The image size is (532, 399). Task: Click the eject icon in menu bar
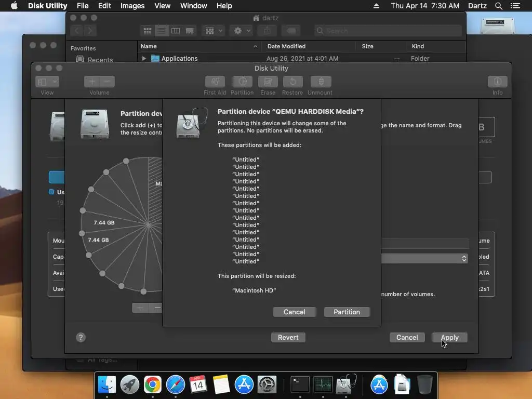click(x=376, y=6)
